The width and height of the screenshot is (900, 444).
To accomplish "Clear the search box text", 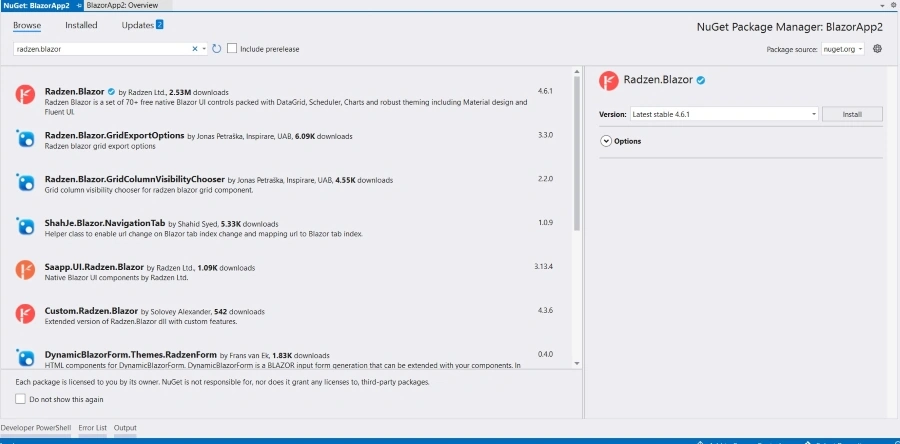I will 195,49.
